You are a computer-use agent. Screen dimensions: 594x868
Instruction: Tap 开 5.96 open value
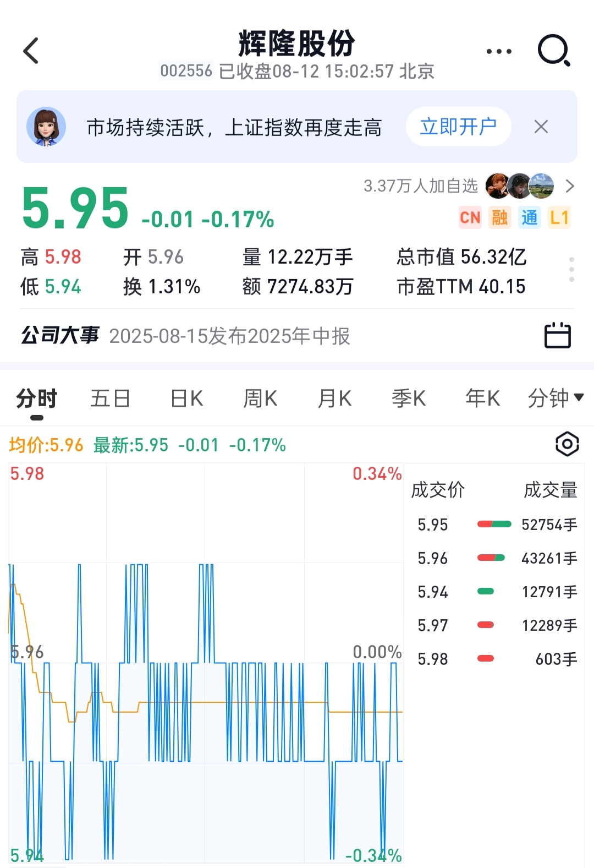(153, 257)
